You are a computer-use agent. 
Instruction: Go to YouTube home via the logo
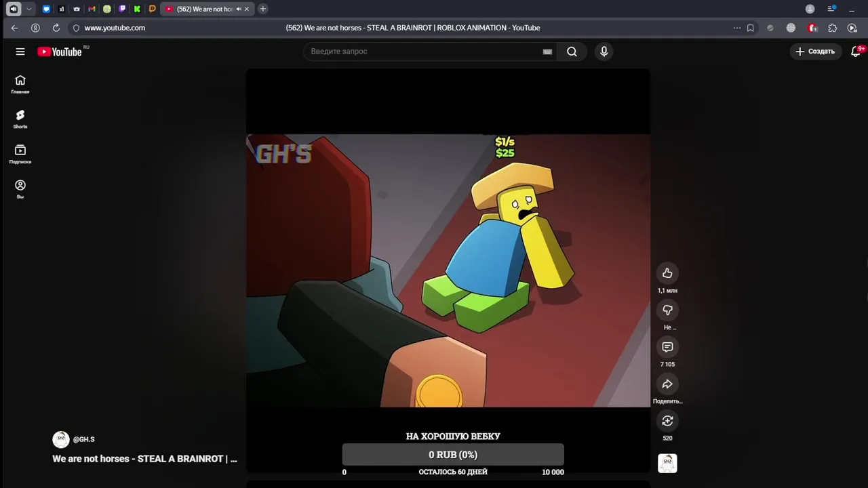[59, 52]
